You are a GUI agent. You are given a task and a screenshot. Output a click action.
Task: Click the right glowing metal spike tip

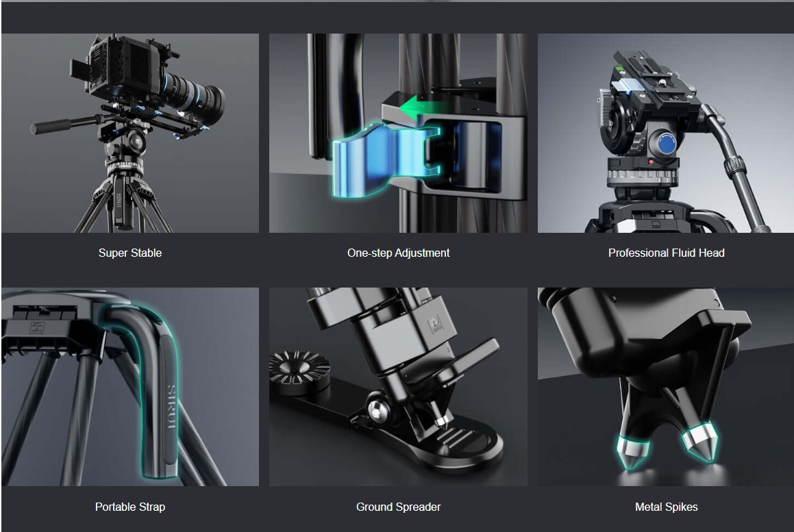click(x=696, y=443)
